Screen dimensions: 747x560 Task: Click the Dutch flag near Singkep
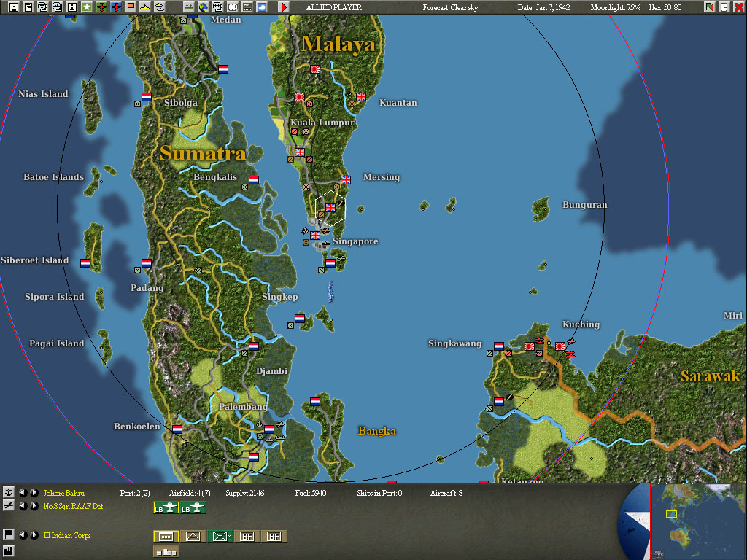coord(300,318)
